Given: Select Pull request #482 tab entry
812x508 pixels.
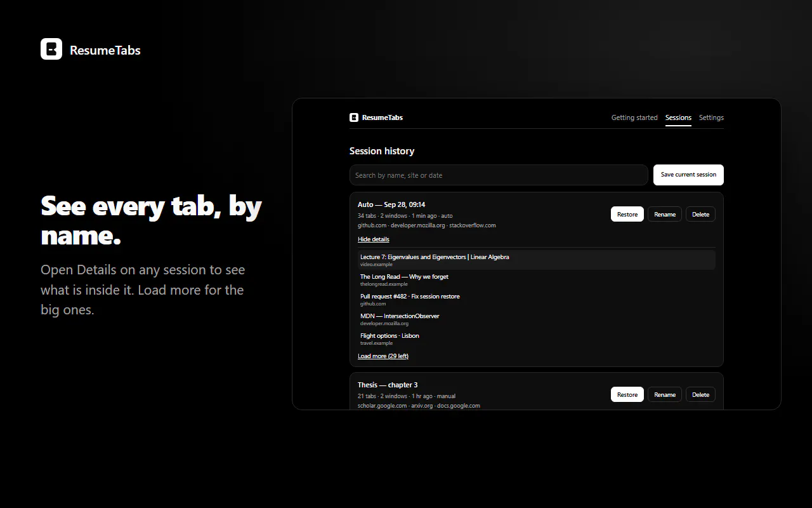Looking at the screenshot, I should click(x=537, y=299).
